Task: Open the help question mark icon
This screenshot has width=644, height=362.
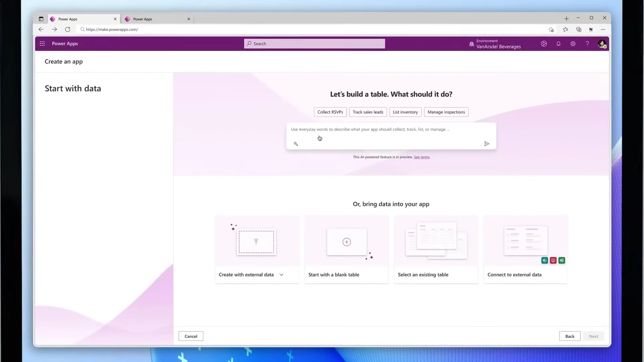Action: (x=587, y=44)
